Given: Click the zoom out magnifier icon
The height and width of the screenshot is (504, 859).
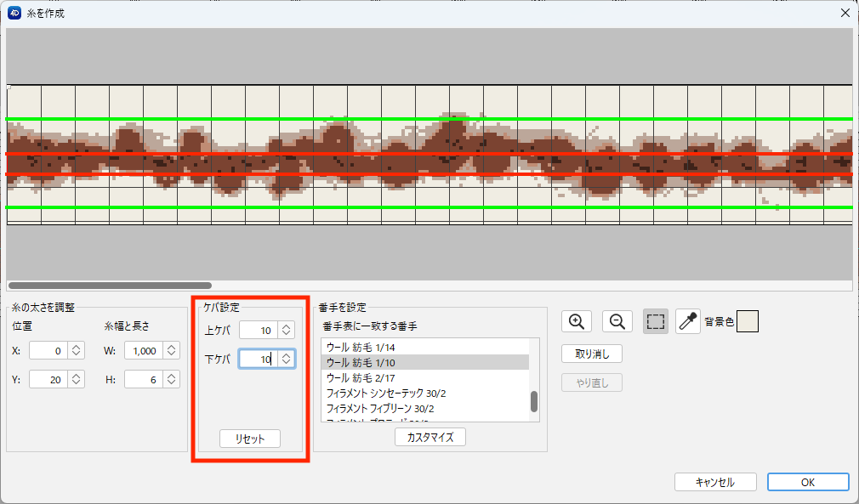Looking at the screenshot, I should tap(617, 321).
